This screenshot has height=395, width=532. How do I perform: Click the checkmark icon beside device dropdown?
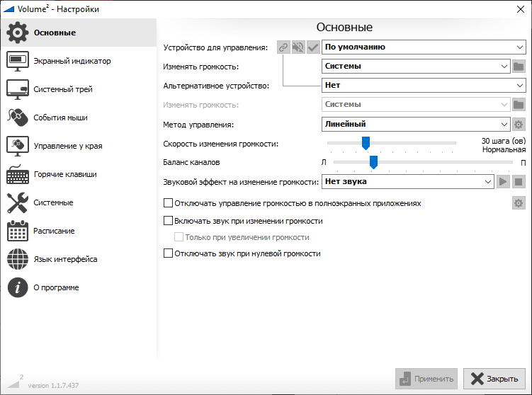313,47
